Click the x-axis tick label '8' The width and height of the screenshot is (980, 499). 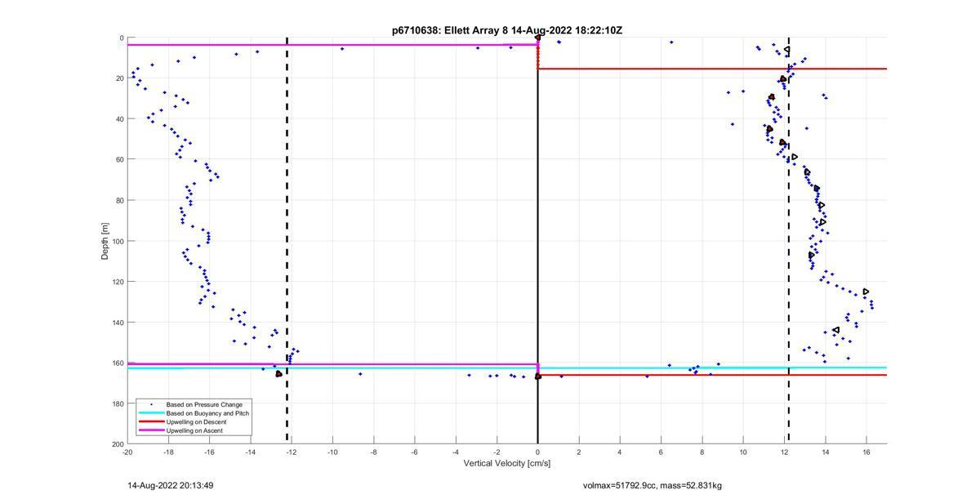click(702, 452)
